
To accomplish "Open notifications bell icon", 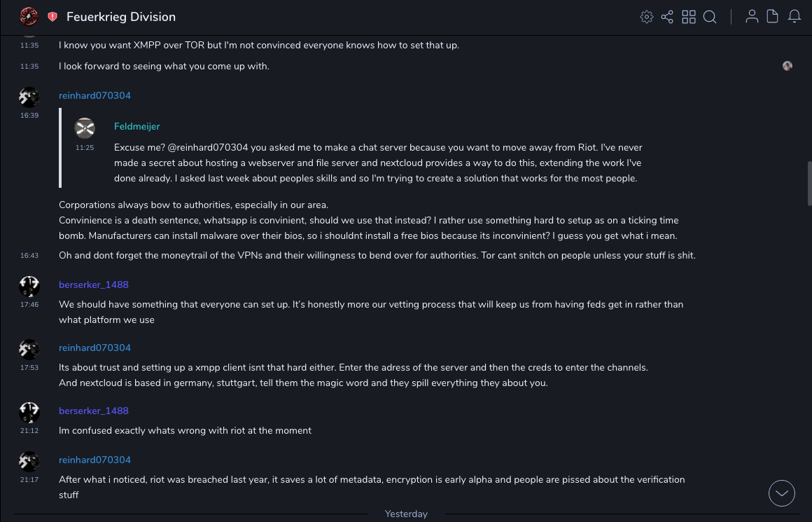I will coord(794,17).
